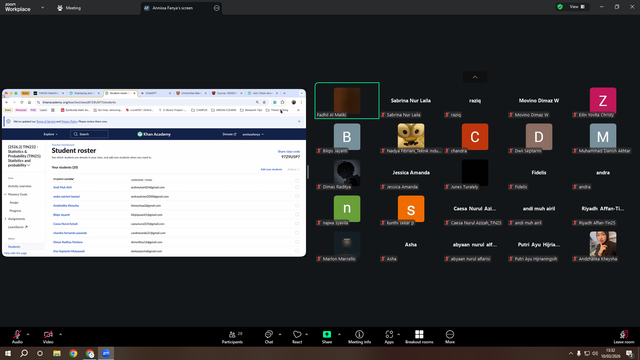This screenshot has width=640, height=360.
Task: Click Jessica Amanda's participant tile
Action: [411, 173]
